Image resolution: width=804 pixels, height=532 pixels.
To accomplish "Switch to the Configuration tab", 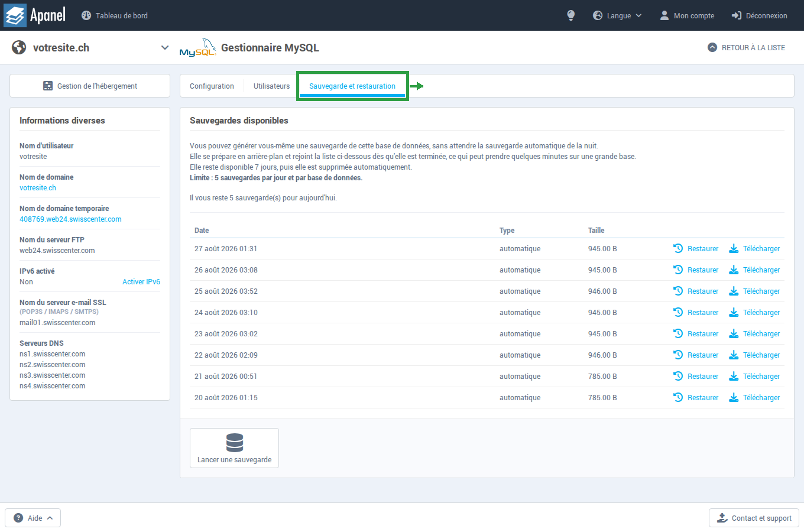I will pos(212,86).
